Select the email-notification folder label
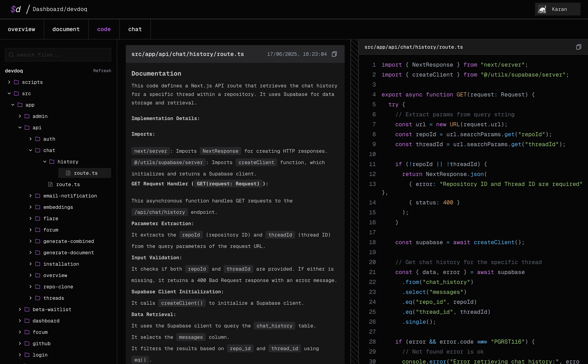The image size is (588, 364). click(70, 196)
